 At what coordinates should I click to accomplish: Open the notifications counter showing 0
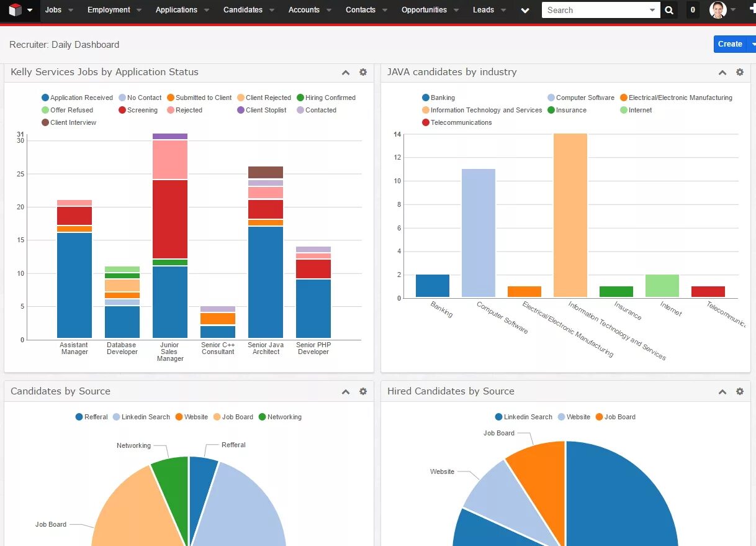point(693,10)
